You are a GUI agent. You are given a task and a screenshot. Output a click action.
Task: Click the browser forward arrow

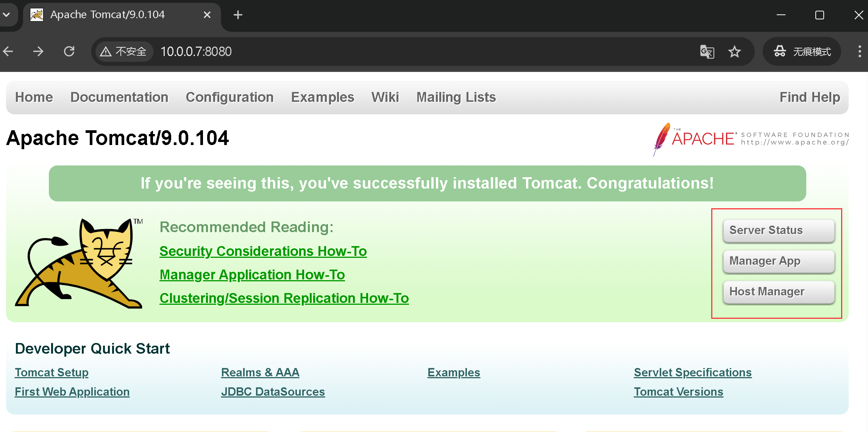(x=38, y=51)
